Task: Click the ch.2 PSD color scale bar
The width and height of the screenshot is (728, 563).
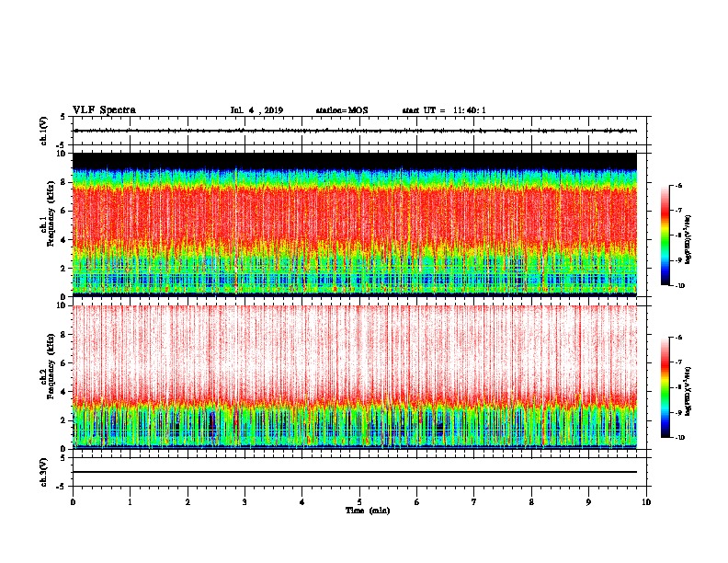Action: [665, 387]
